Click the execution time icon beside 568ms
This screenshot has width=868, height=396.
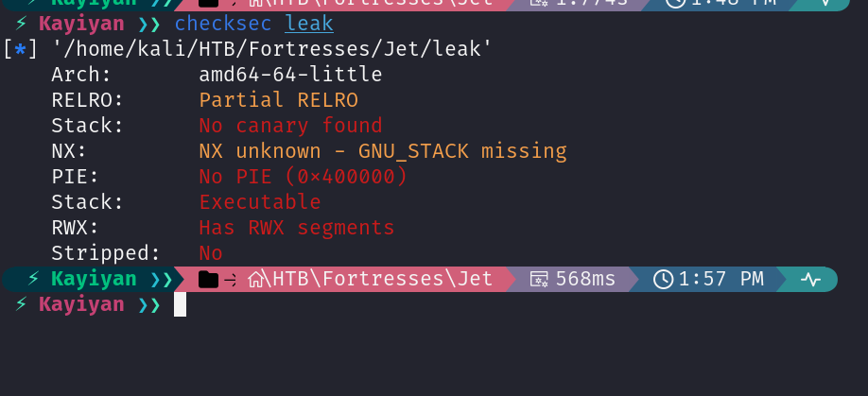pyautogui.click(x=540, y=279)
